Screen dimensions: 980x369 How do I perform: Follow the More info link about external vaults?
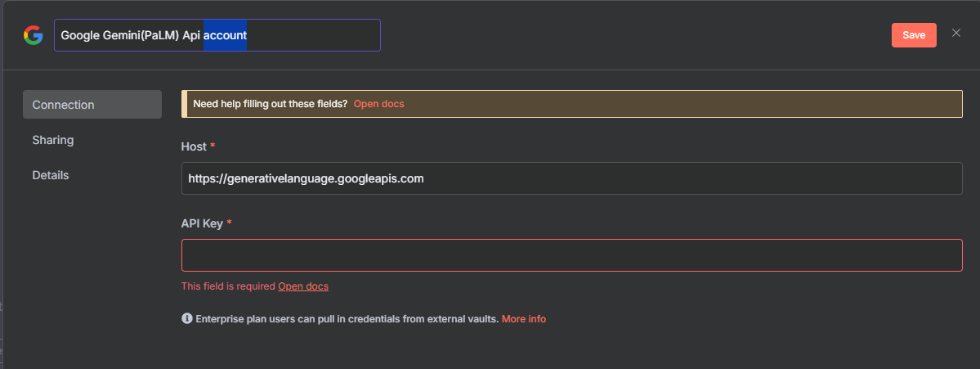tap(524, 318)
